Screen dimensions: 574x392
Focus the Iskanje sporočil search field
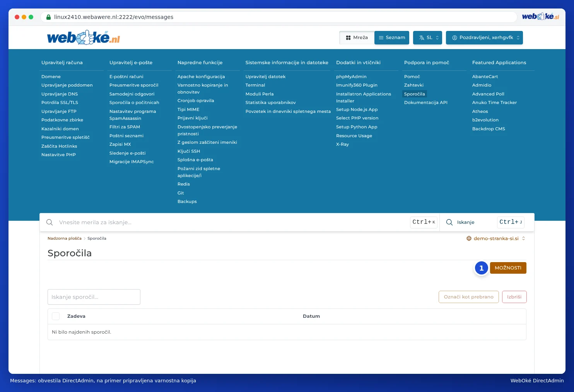(x=94, y=297)
